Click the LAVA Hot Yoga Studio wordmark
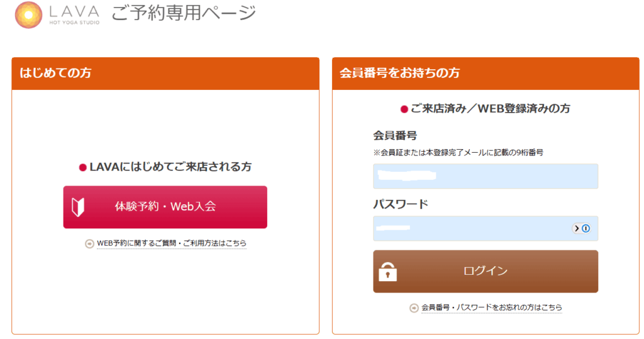The width and height of the screenshot is (644, 339). pos(75,14)
